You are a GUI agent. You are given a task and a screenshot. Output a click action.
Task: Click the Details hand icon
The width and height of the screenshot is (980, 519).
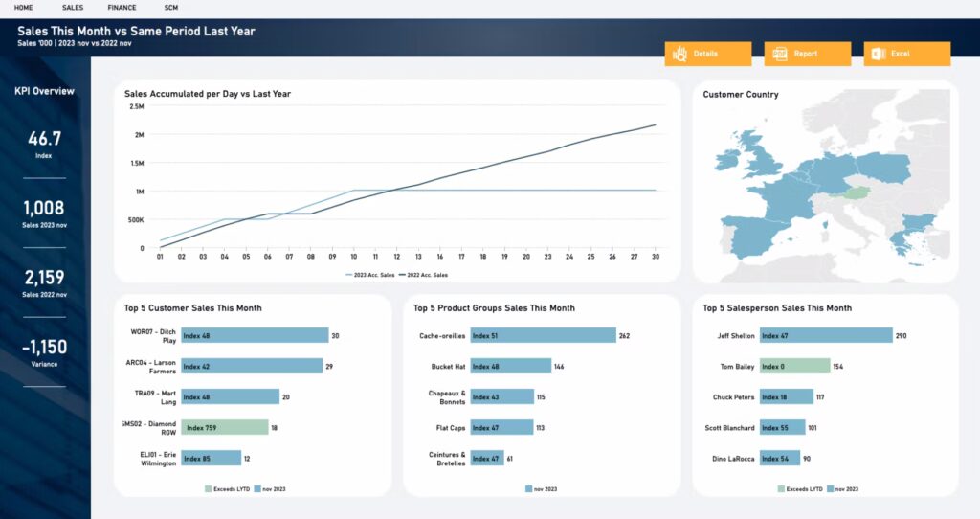[679, 54]
